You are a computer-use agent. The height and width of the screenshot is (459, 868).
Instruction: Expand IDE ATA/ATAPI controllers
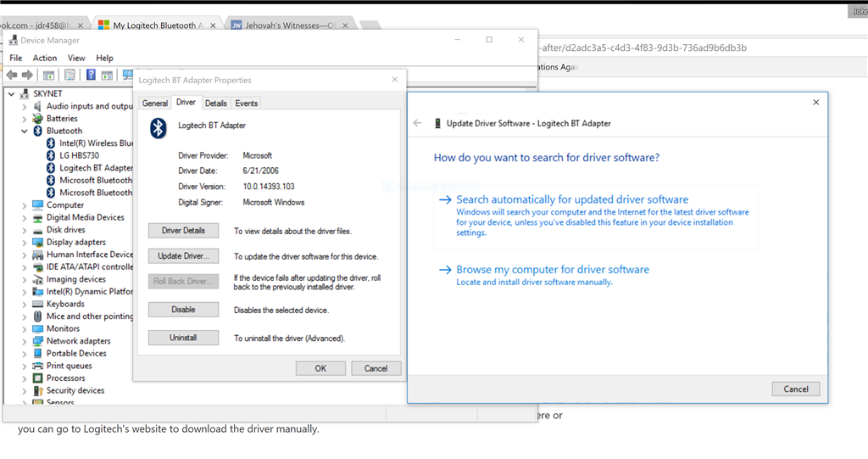point(25,267)
